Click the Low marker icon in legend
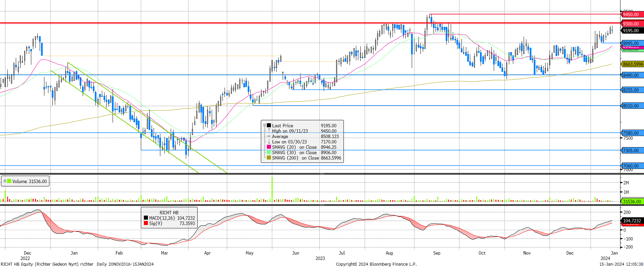644x267 pixels. click(269, 142)
